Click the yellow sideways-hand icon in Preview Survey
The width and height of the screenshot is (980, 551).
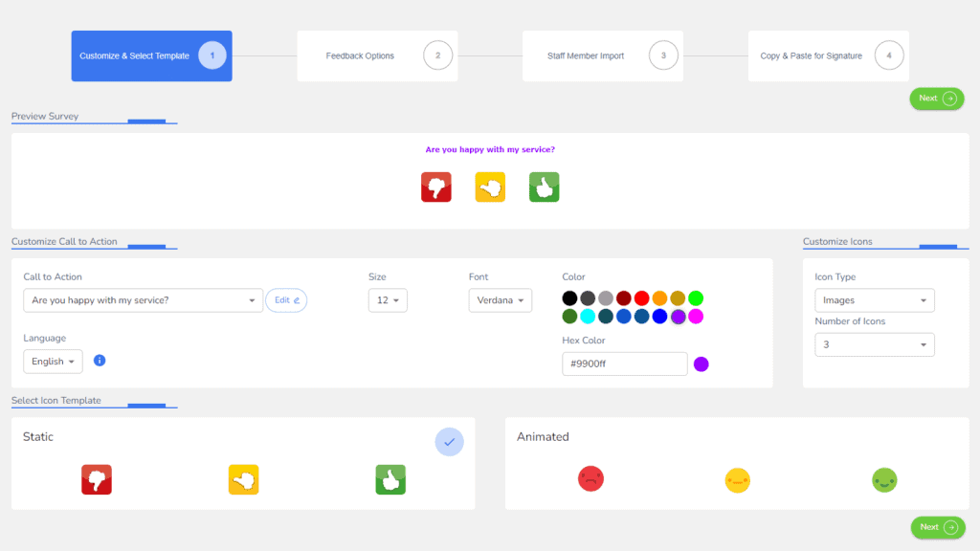(490, 187)
